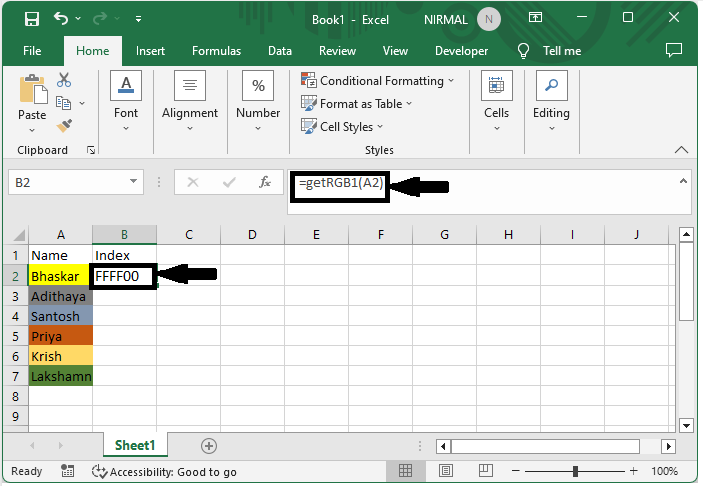Select column D header

tap(252, 234)
